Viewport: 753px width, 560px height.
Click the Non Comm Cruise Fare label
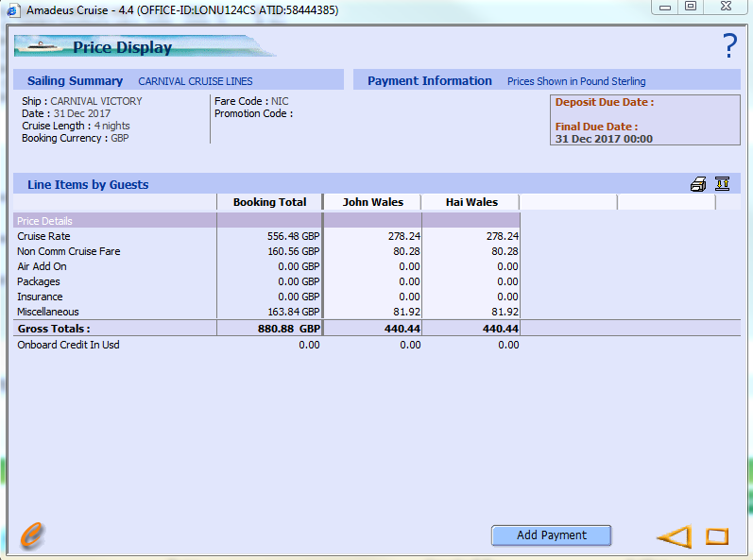coord(69,251)
